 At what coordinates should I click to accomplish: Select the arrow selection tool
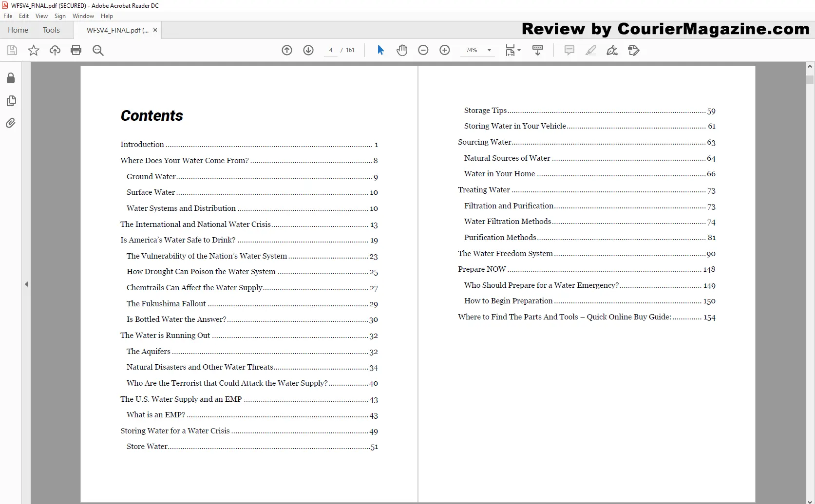click(x=380, y=50)
